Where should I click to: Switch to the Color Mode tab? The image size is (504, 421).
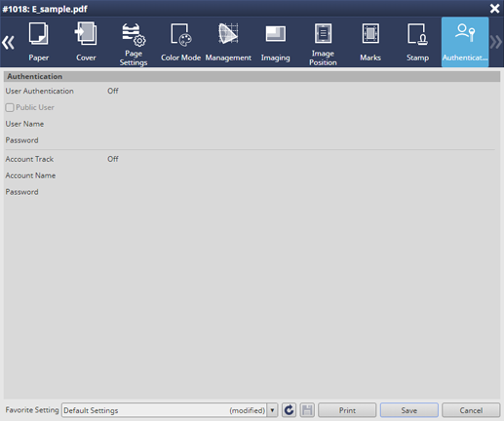click(x=180, y=42)
